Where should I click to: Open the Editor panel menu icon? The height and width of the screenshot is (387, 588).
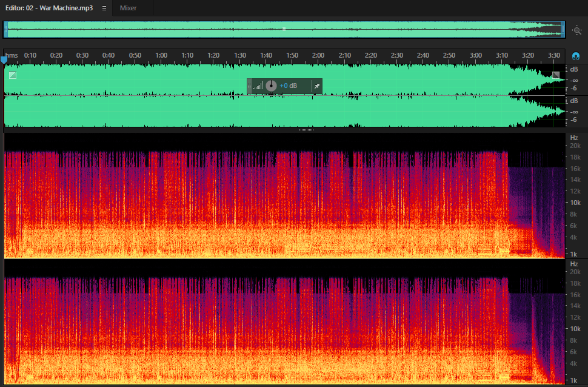[x=104, y=8]
